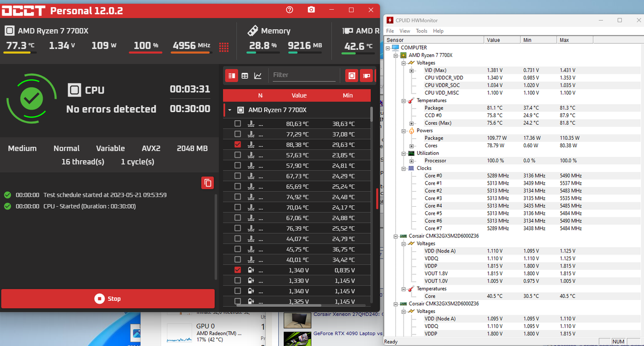
Task: Check the 1,330 V sensor checkbox
Action: tap(237, 281)
